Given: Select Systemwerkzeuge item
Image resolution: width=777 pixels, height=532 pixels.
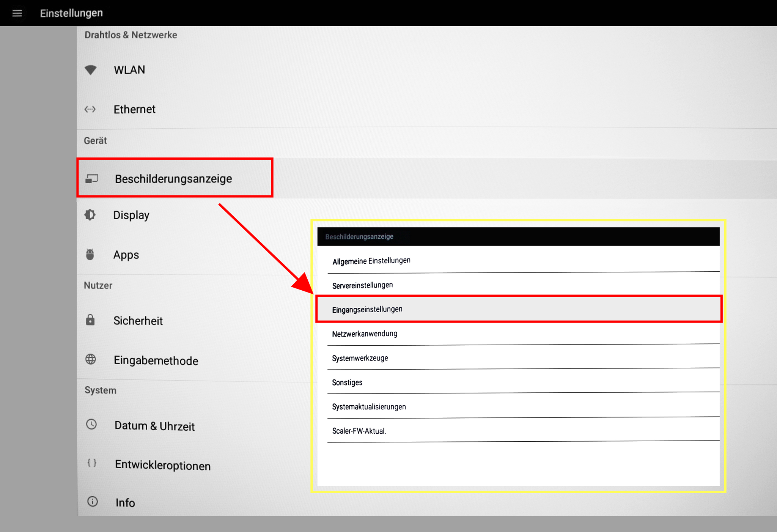Looking at the screenshot, I should (x=360, y=358).
